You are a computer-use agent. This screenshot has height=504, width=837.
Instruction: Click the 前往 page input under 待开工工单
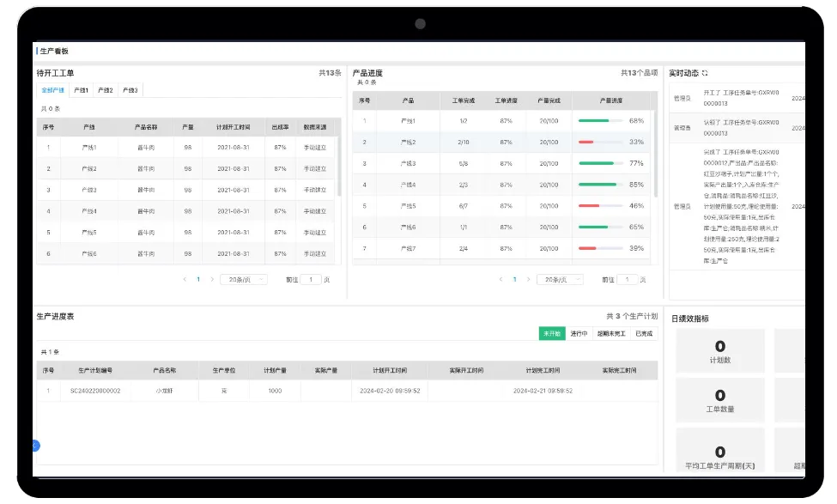point(311,279)
